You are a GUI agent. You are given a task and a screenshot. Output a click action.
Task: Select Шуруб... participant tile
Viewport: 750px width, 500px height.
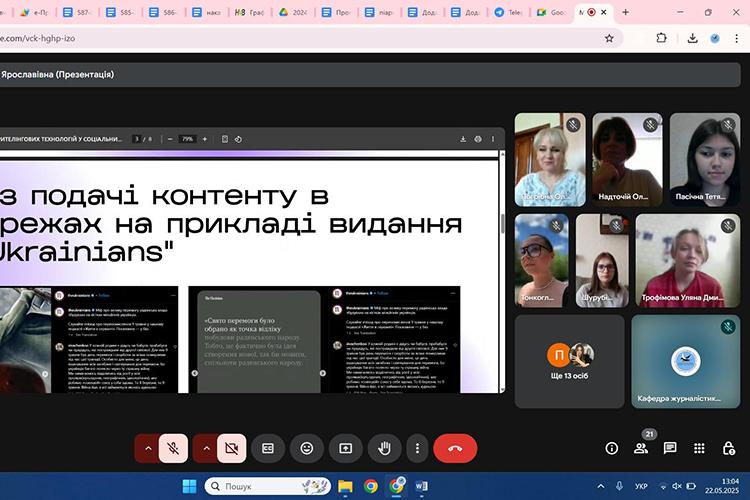(602, 261)
